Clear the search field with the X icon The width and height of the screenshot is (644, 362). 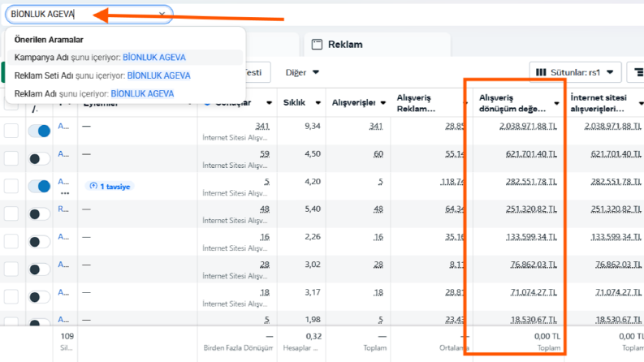pos(162,15)
